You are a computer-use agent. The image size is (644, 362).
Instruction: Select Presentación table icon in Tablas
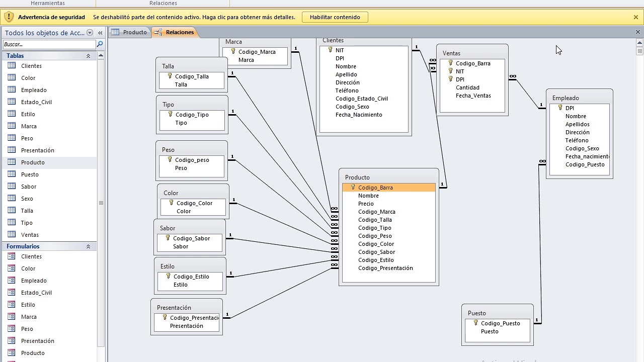point(12,150)
